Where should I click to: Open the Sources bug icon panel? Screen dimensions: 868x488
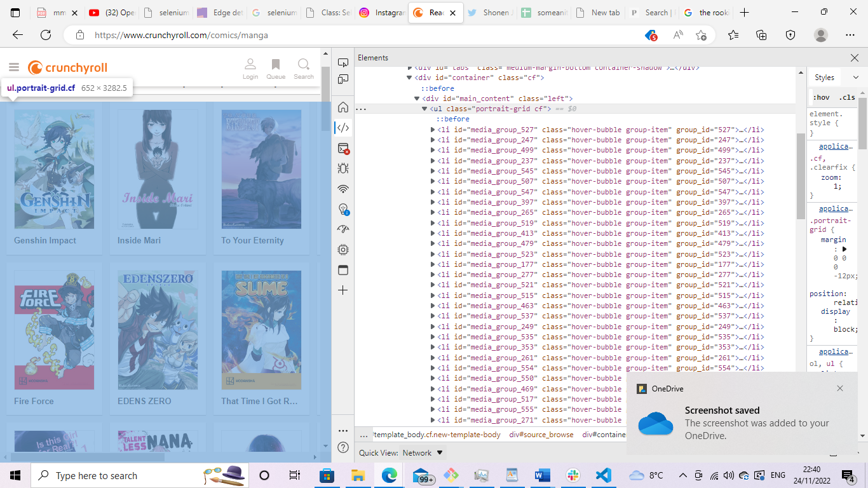343,168
